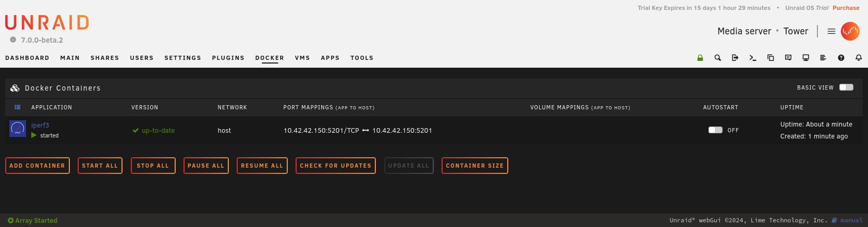Open the search magnifier icon
The image size is (868, 227).
coord(718,58)
